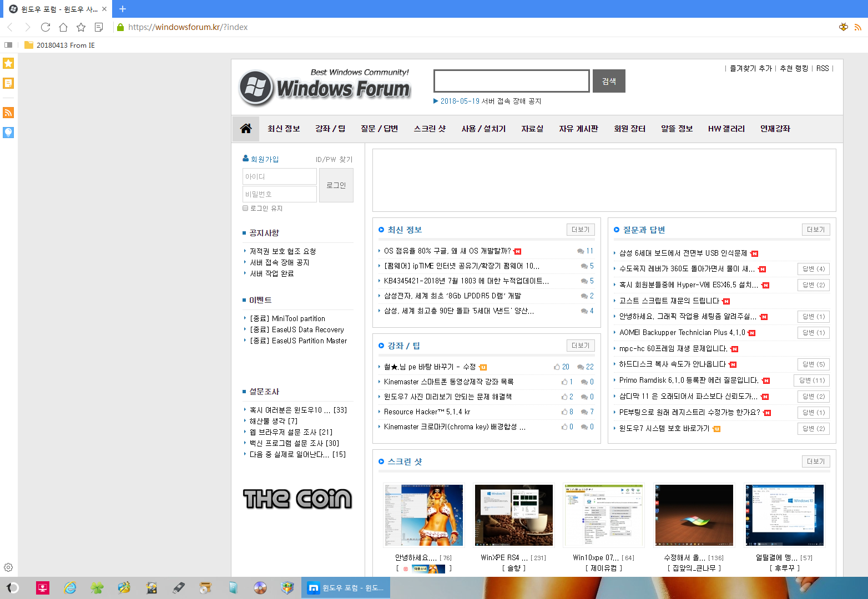868x599 pixels.
Task: Open the 스크린 샷 menu
Action: tap(430, 129)
